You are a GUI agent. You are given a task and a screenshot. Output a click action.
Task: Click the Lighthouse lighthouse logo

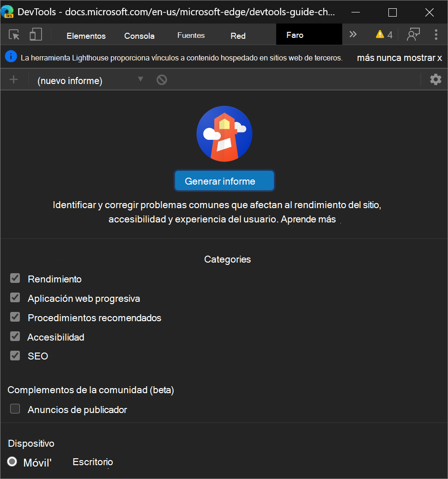click(224, 134)
